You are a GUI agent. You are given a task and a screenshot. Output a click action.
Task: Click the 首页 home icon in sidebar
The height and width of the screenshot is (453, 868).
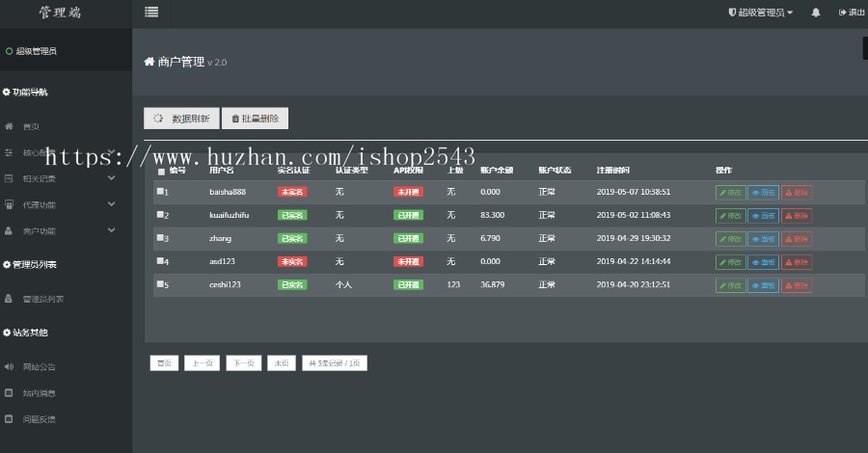click(x=10, y=126)
